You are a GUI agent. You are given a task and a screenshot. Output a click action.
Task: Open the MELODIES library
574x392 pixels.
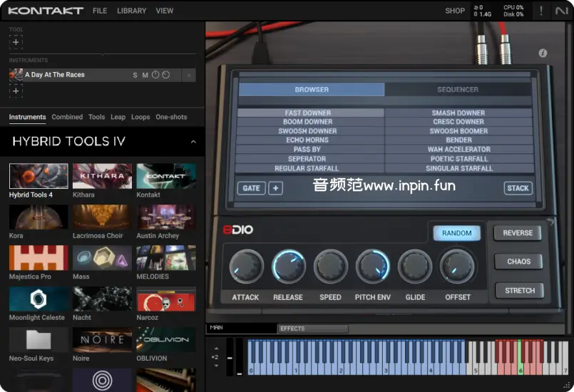click(x=166, y=258)
